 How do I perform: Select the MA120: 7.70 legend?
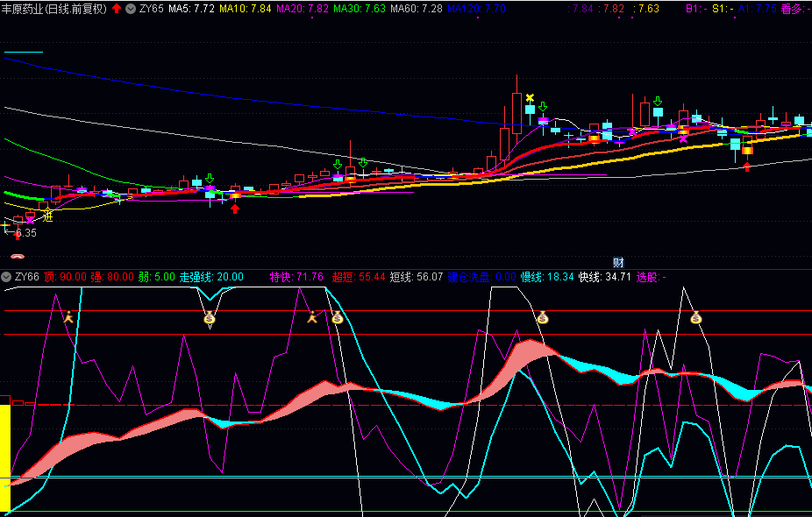click(x=476, y=9)
